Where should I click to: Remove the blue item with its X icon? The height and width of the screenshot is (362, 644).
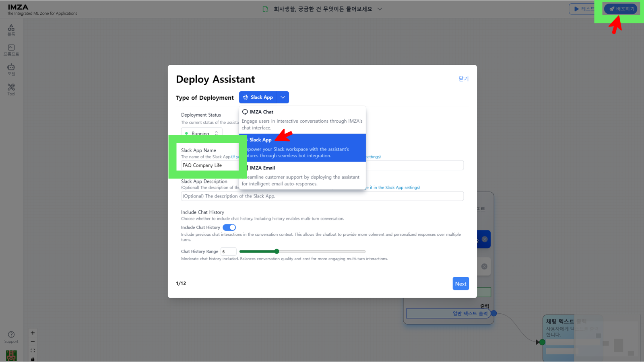485,239
